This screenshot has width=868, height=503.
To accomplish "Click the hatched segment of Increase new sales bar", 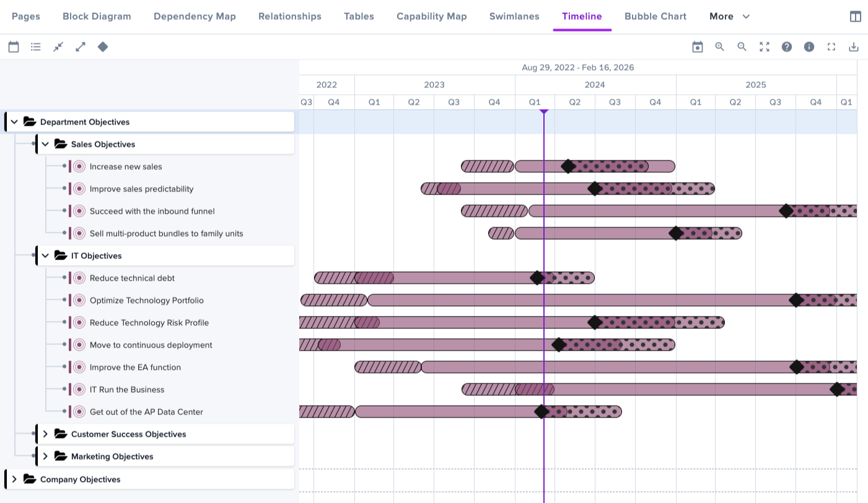I will [x=488, y=166].
